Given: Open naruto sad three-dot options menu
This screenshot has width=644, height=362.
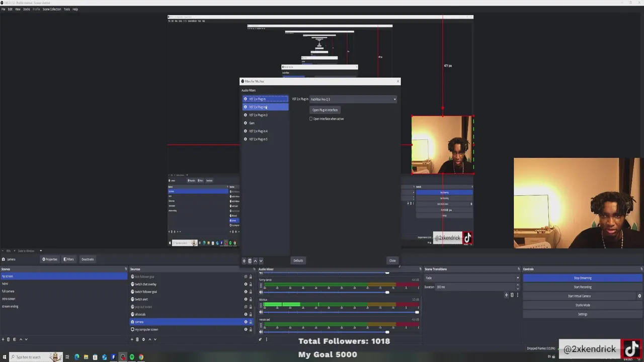Looking at the screenshot, I should click(x=261, y=325).
